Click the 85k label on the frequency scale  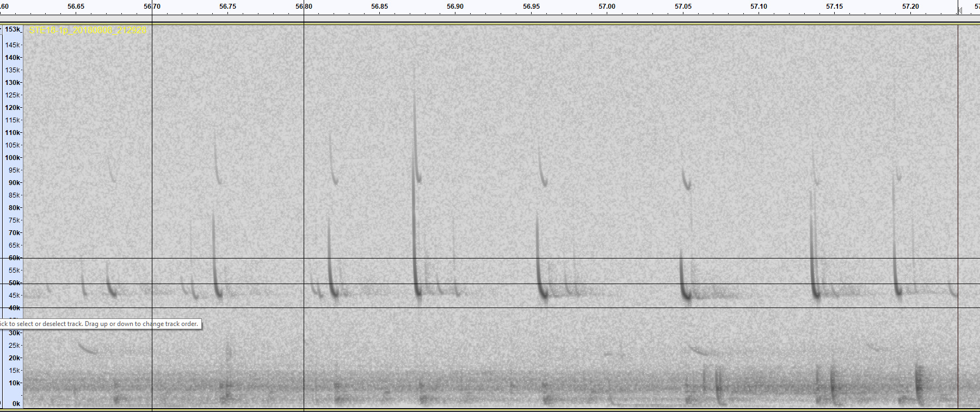pyautogui.click(x=14, y=195)
